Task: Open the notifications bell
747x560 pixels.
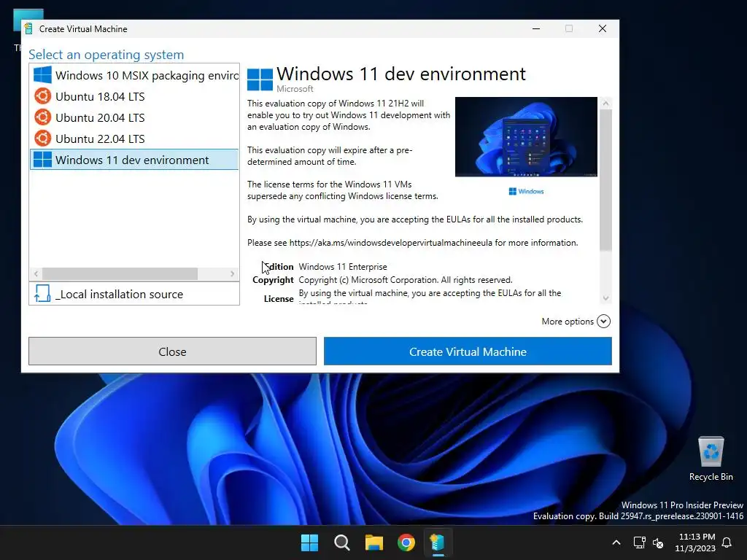Action: (727, 542)
